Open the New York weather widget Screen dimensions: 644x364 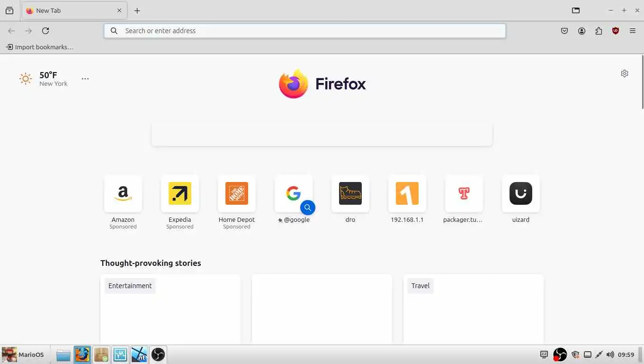[x=44, y=79]
